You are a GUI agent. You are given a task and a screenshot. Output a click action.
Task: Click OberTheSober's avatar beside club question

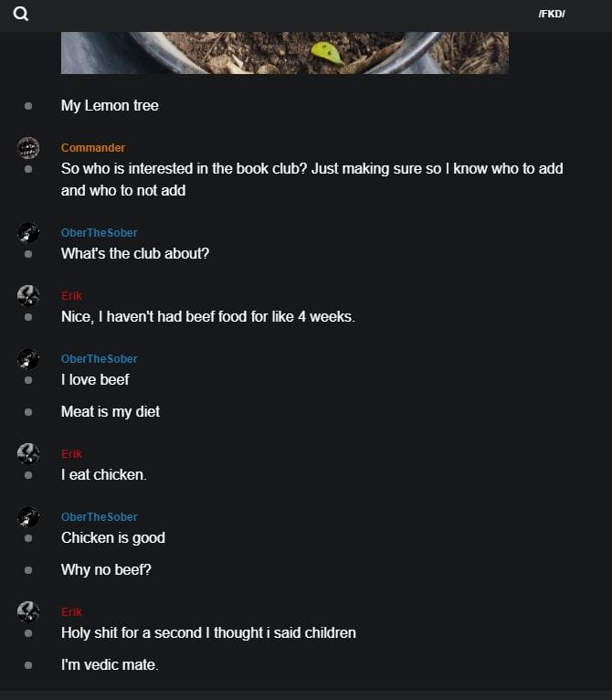[28, 233]
